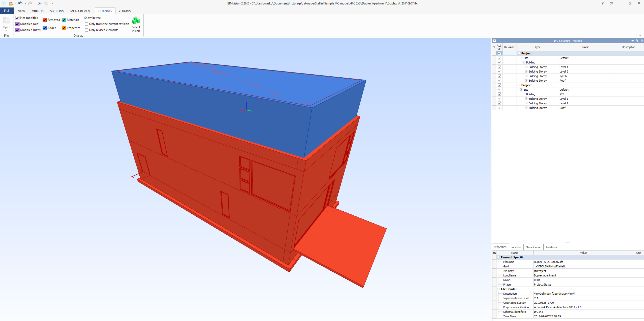This screenshot has height=321, width=644.
Task: Collapse the File Header properties group
Action: [x=498, y=289]
